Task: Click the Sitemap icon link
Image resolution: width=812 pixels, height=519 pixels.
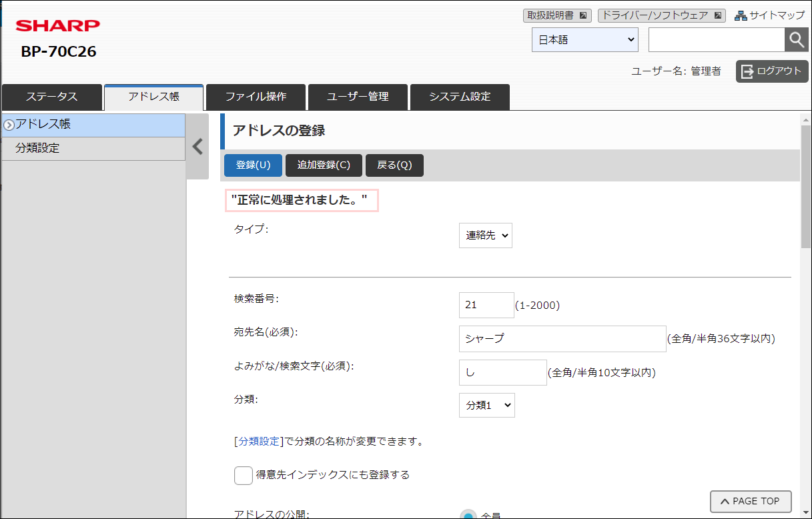Action: [741, 15]
